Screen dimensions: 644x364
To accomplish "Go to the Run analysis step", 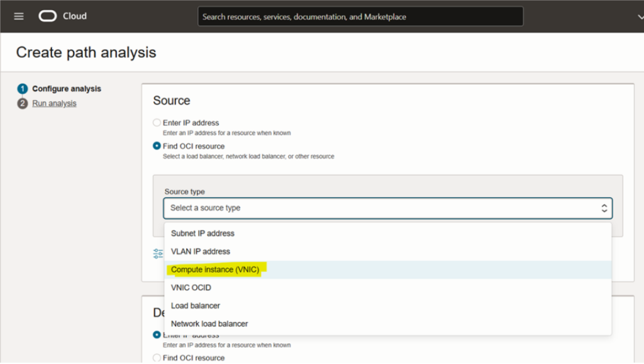I will click(54, 103).
